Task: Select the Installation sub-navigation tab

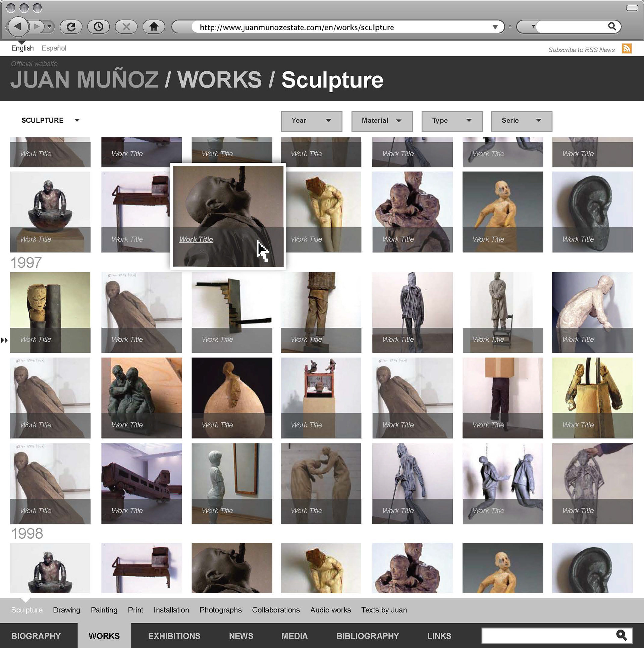Action: coord(171,610)
